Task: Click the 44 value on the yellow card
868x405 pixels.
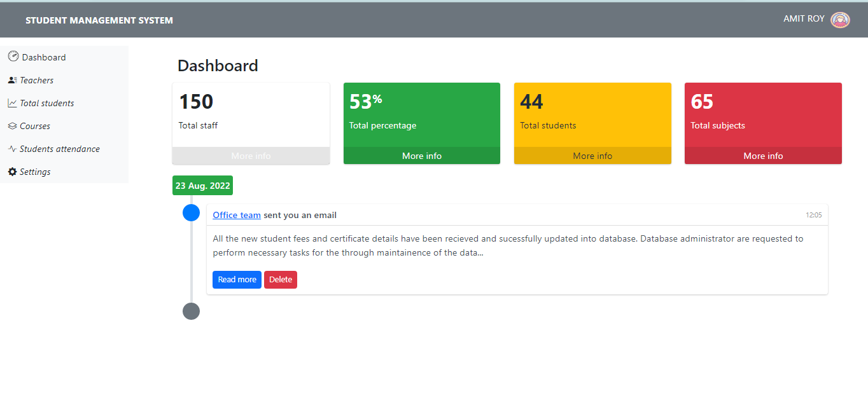Action: [x=531, y=102]
